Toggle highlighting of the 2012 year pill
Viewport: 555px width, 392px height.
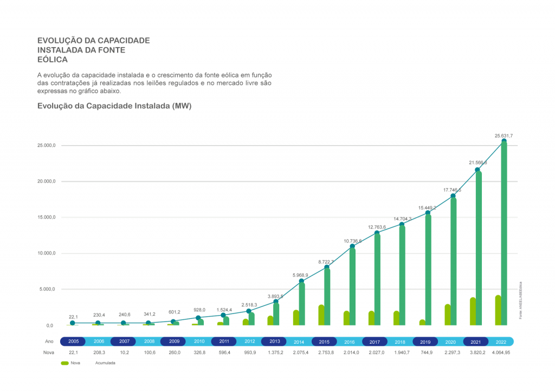pos(249,342)
